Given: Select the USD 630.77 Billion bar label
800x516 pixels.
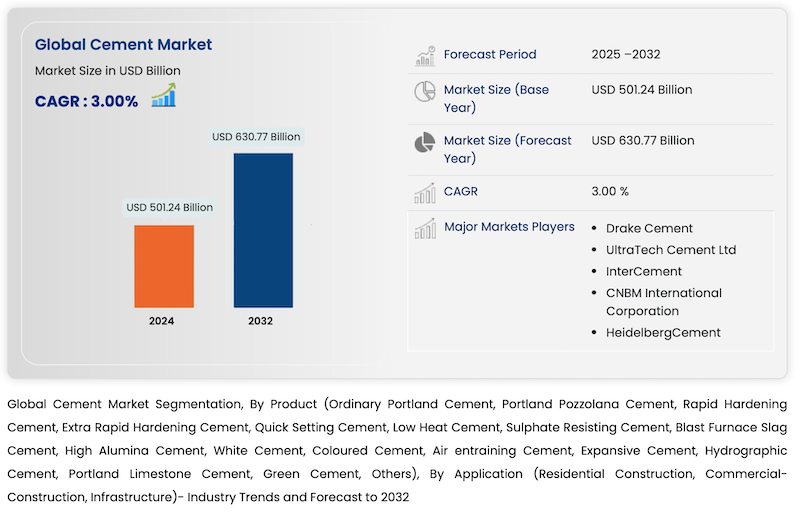Looking at the screenshot, I should [256, 136].
